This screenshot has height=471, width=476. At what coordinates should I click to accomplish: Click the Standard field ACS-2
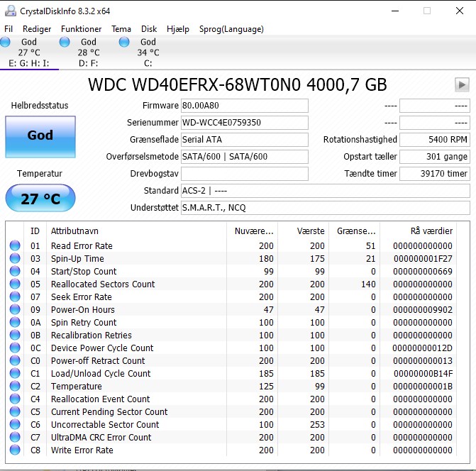tap(326, 191)
